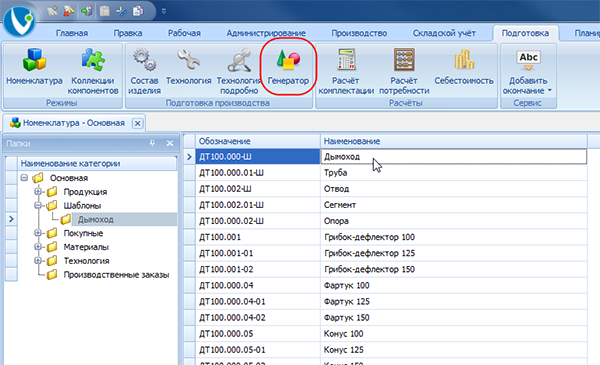Click the Дымоход name cell in the grid

click(x=454, y=156)
